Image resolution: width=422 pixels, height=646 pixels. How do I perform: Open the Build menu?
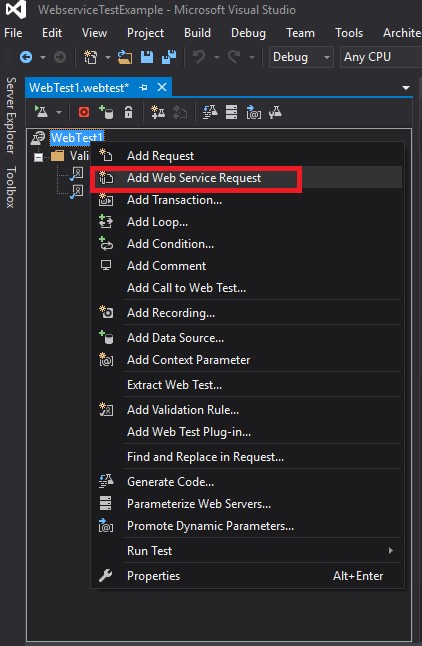tap(197, 33)
